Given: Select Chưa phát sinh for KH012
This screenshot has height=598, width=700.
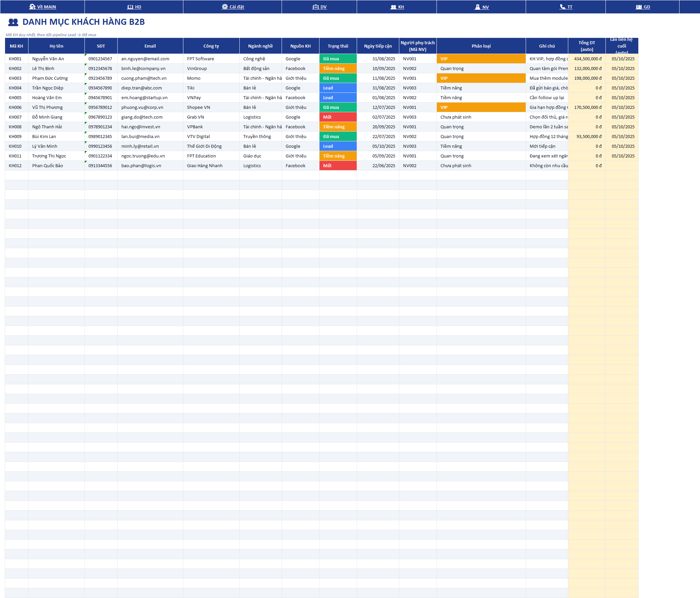Looking at the screenshot, I should click(x=481, y=166).
